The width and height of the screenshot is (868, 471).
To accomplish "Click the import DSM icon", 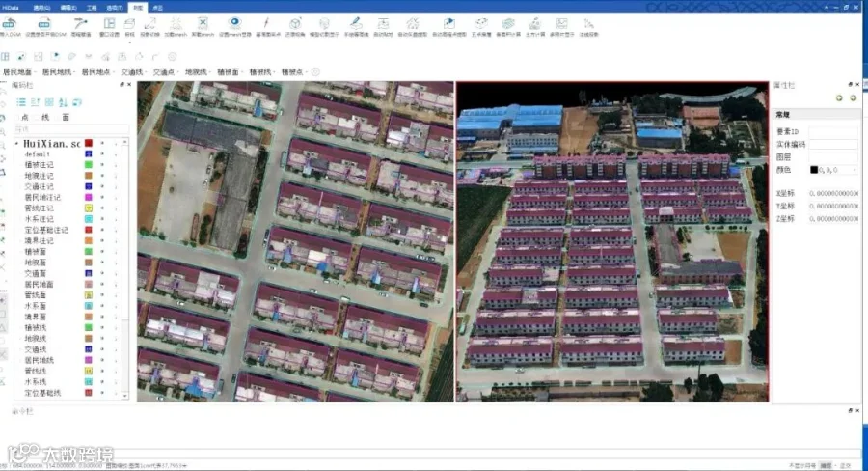I will [x=10, y=23].
